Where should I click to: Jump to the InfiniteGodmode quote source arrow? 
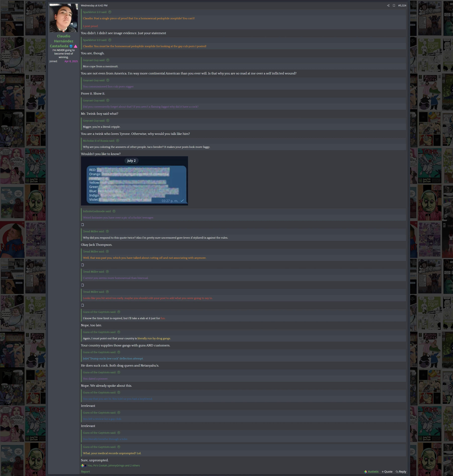[114, 211]
